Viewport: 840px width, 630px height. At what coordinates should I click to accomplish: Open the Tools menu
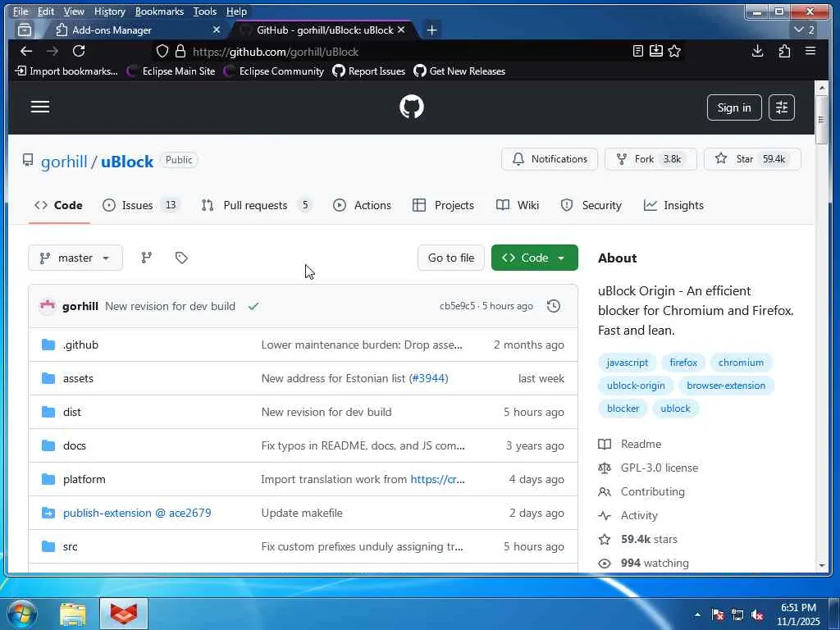(204, 11)
